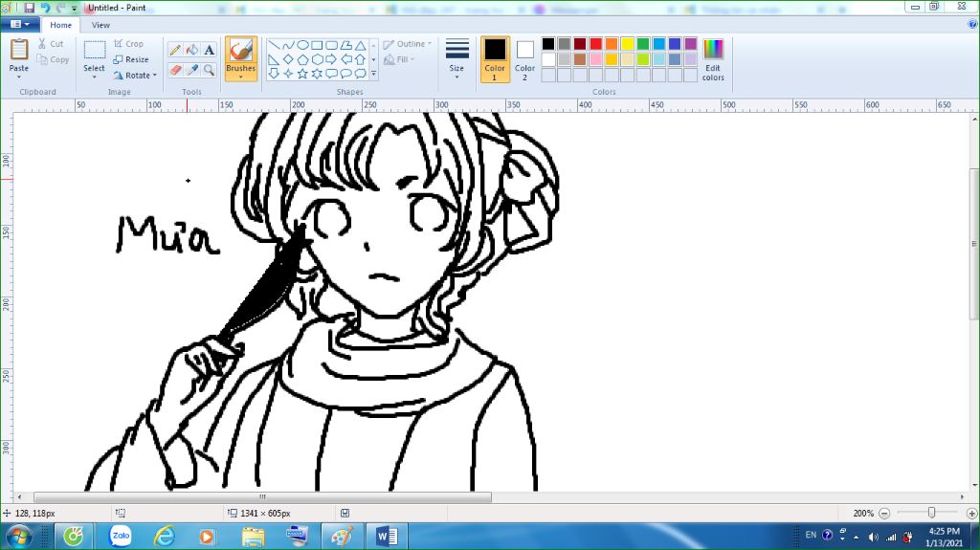Pick the red color swatch
980x550 pixels.
coord(595,44)
